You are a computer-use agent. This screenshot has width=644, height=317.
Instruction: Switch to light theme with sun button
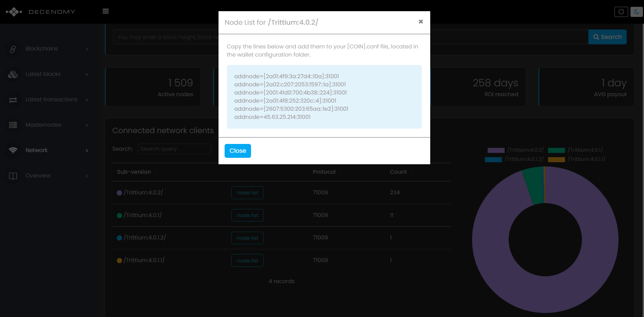(x=621, y=12)
